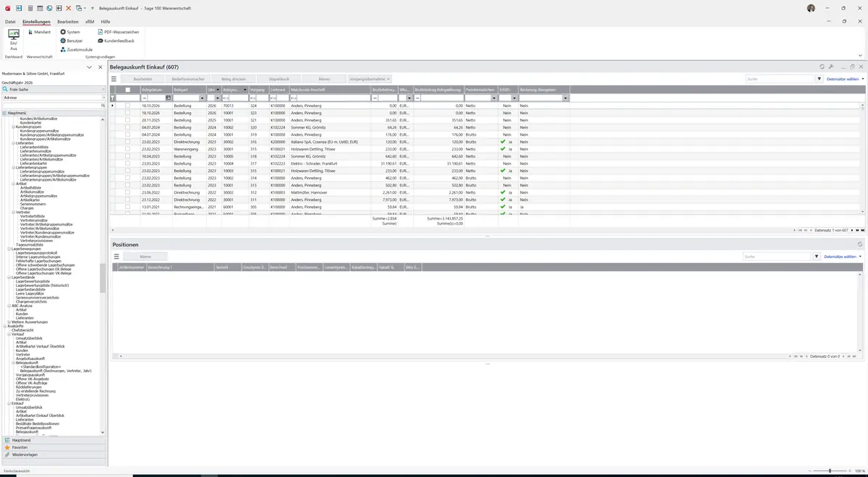Tick the checkbox for the 23.12.2022 row
Viewport: 868px width, 477px height.
click(128, 200)
